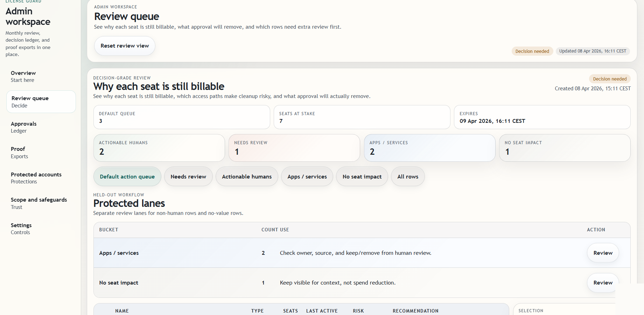Screen dimensions: 644x315
Task: Enable the Actionable humans filter
Action: (x=247, y=176)
